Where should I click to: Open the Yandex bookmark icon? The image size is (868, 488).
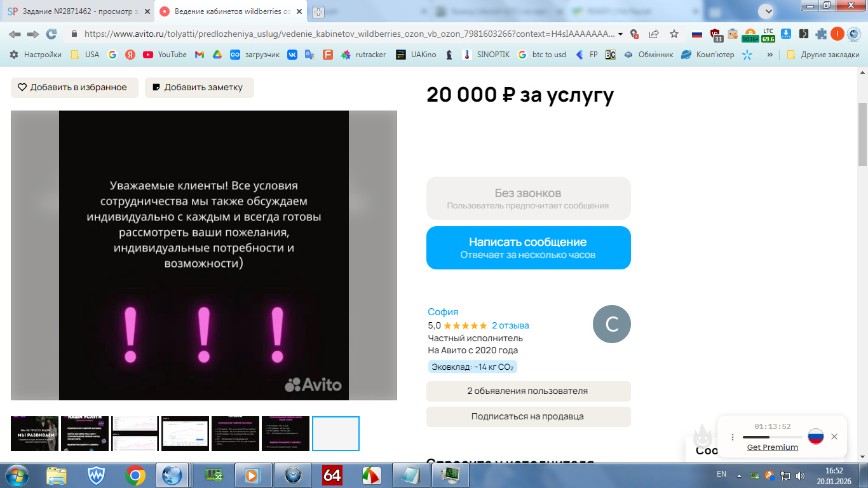(x=130, y=55)
